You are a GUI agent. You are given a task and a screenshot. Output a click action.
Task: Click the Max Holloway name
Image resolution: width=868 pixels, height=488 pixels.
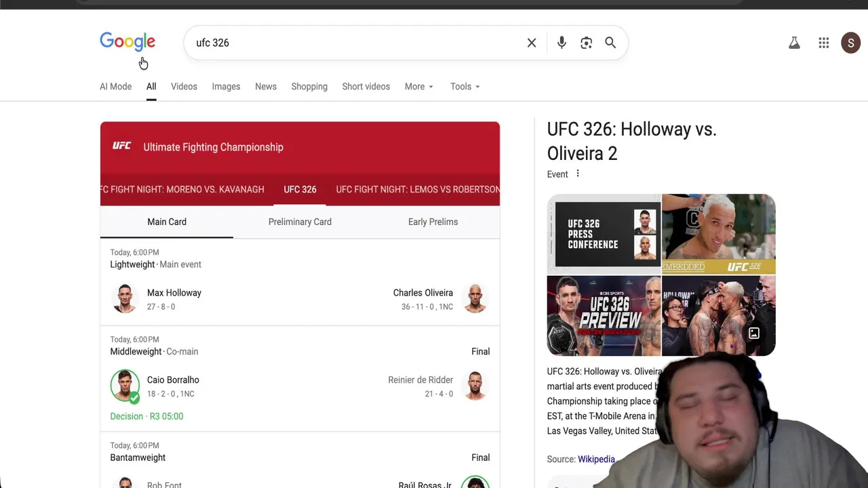click(x=174, y=293)
